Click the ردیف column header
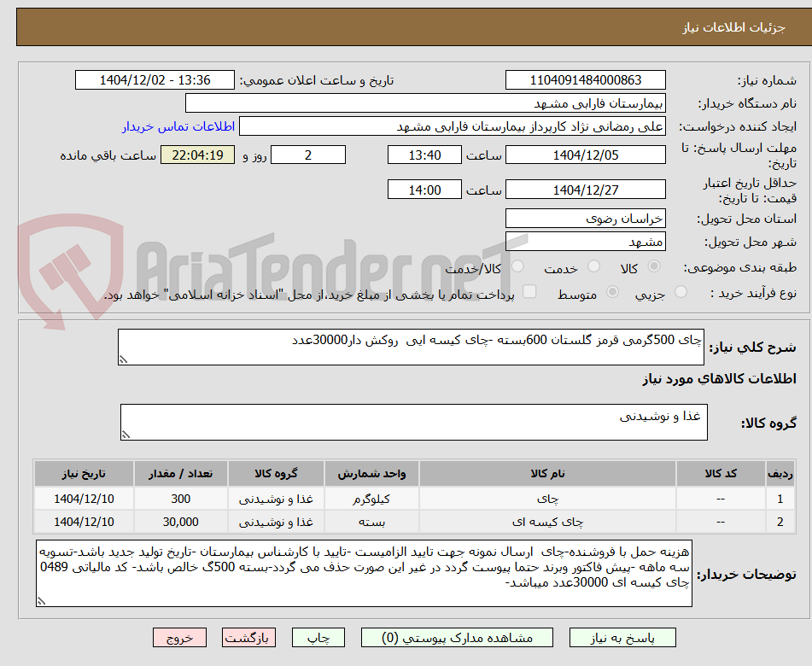The width and height of the screenshot is (812, 666). [x=780, y=473]
